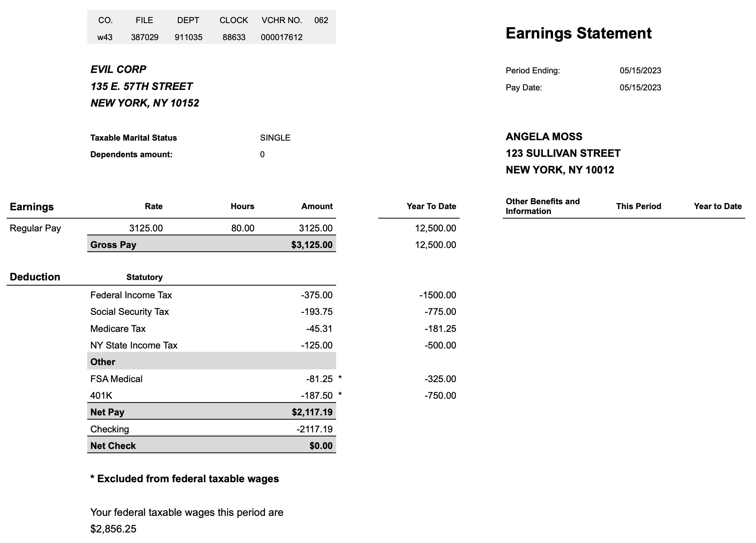Click NY State tax amount -125.00
The image size is (756, 543).
pos(316,345)
